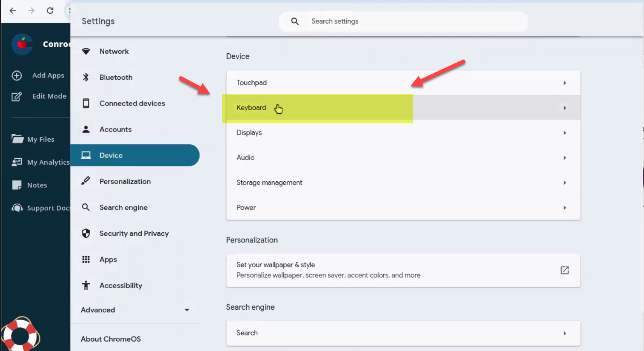
Task: Click the browser reload icon
Action: tap(50, 11)
